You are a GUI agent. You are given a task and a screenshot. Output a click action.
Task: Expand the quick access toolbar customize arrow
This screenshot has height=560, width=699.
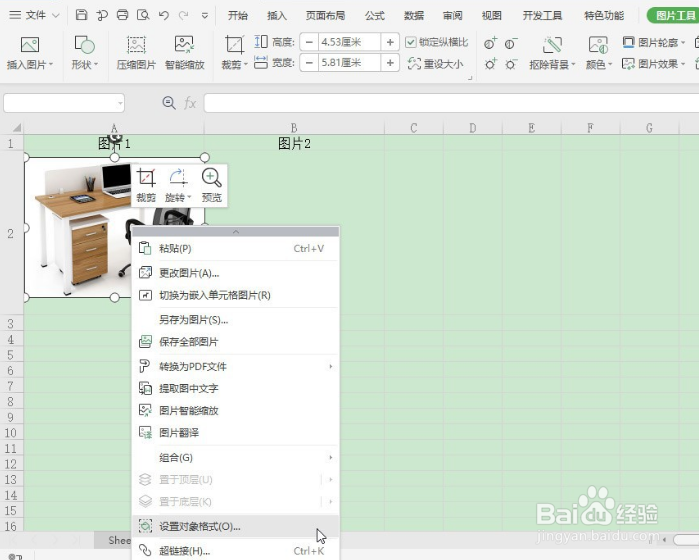[205, 16]
